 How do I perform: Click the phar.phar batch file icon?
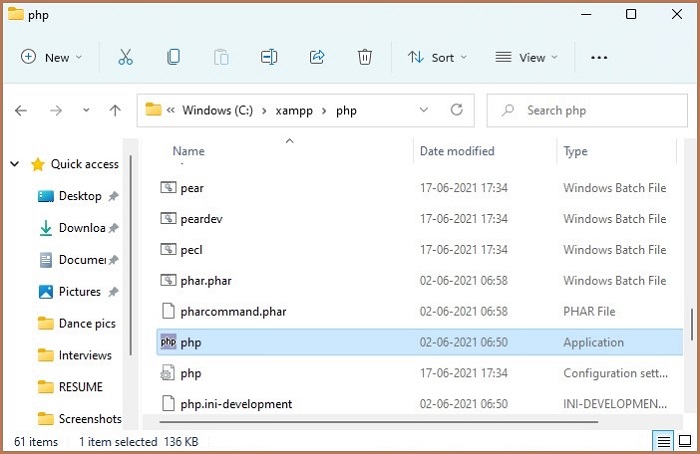(x=168, y=280)
